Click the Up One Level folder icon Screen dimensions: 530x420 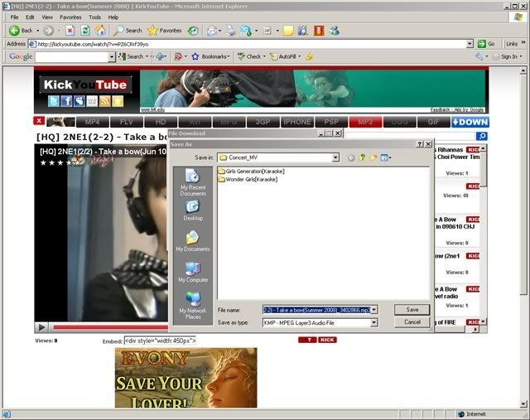(362, 157)
